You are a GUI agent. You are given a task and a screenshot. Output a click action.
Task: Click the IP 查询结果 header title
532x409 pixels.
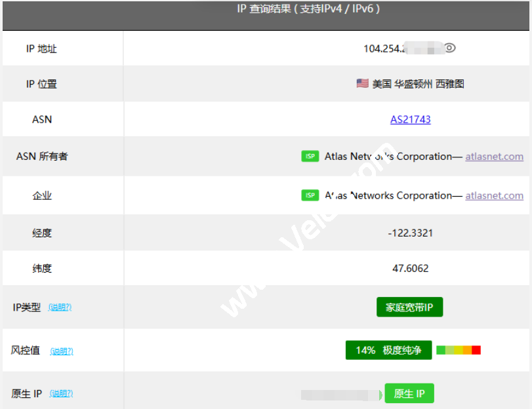[x=308, y=9]
